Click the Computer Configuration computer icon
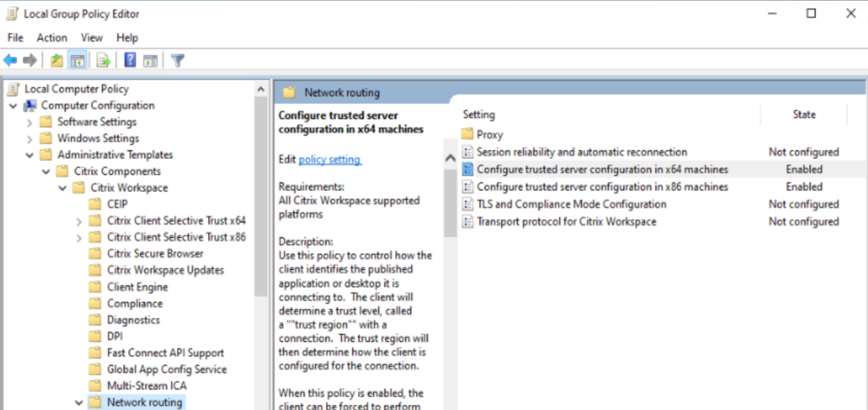Image resolution: width=868 pixels, height=410 pixels. click(30, 106)
